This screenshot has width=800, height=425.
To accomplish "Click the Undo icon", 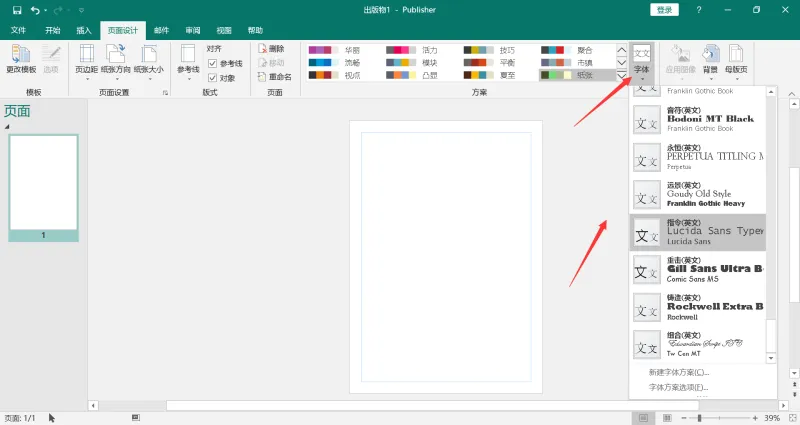I will click(35, 10).
